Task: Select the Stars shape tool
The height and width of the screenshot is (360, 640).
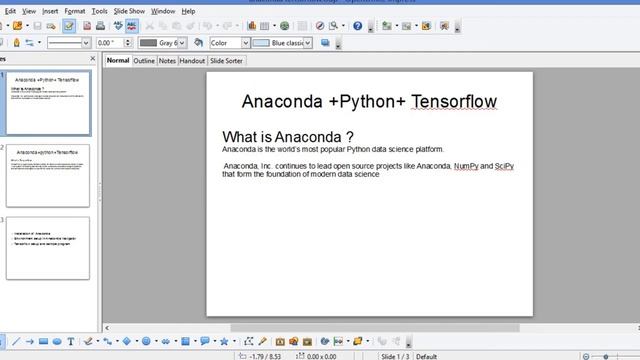Action: [x=224, y=341]
